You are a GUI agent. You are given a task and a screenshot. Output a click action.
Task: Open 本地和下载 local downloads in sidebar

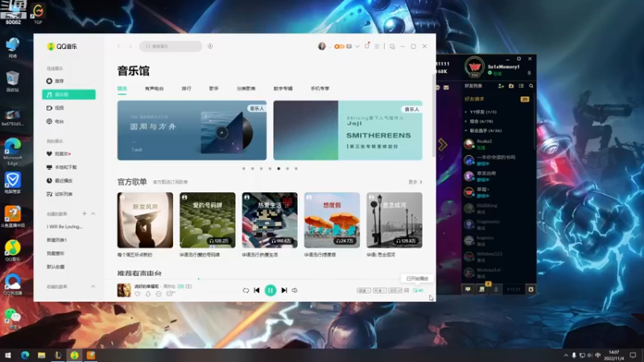[68, 167]
